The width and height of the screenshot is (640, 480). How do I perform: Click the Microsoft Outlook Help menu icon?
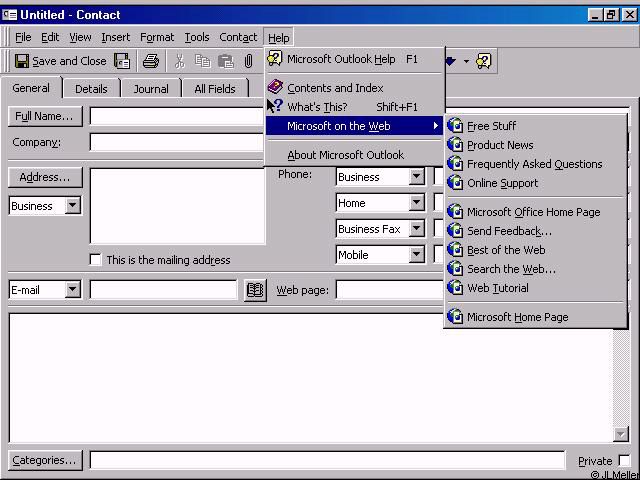[x=275, y=59]
